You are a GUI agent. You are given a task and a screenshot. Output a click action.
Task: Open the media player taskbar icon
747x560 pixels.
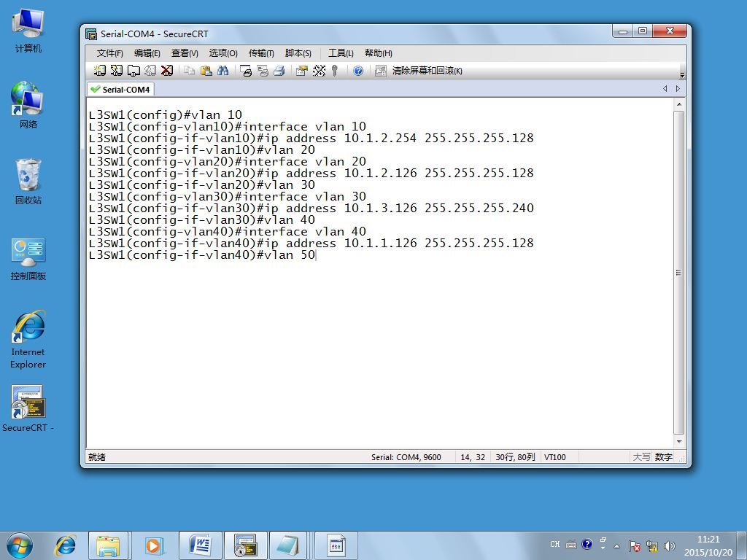pyautogui.click(x=153, y=545)
